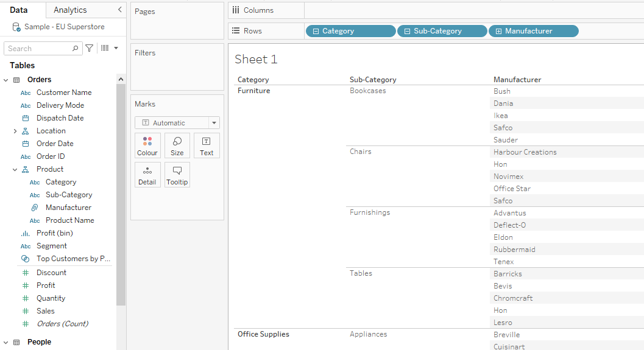Click the Colour marks card
This screenshot has height=350, width=644.
point(147,145)
